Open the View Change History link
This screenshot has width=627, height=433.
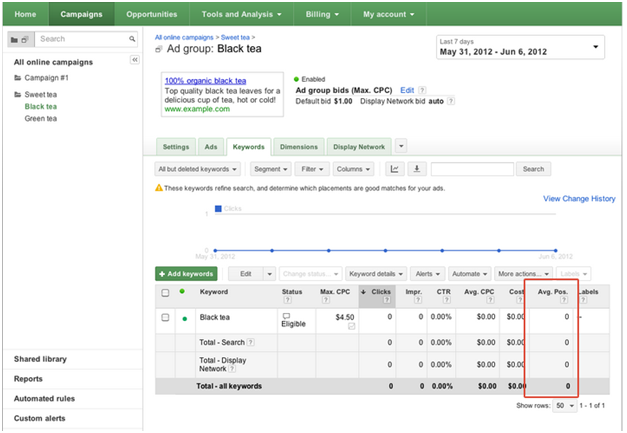579,199
